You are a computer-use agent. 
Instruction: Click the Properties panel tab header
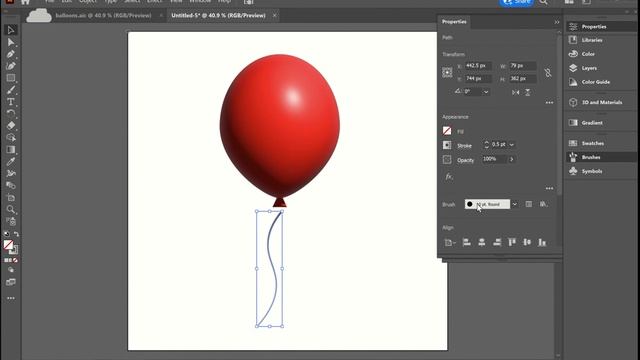[454, 22]
